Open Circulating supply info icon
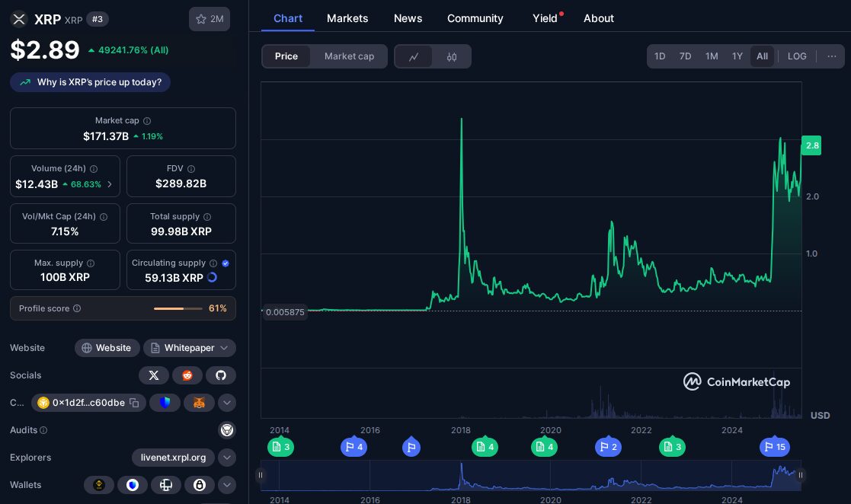851x504 pixels. click(x=213, y=263)
